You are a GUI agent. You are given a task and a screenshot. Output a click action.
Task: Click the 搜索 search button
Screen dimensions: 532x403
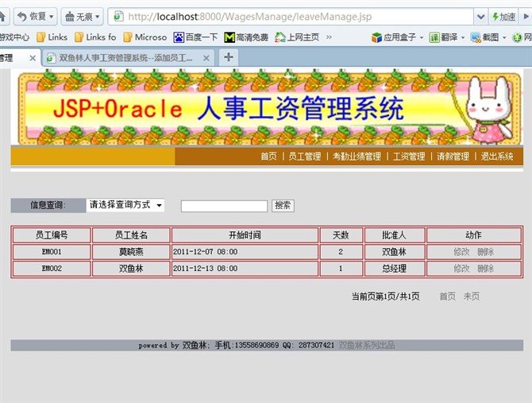(283, 206)
